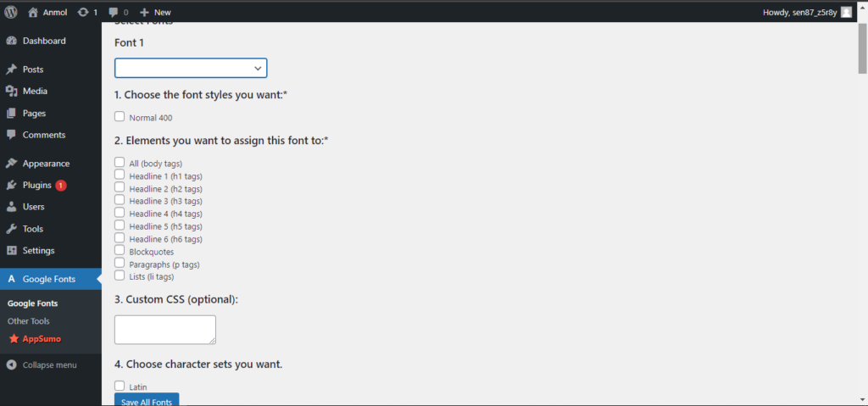Click the Collapse menu arrow icon
868x406 pixels.
[x=12, y=365]
